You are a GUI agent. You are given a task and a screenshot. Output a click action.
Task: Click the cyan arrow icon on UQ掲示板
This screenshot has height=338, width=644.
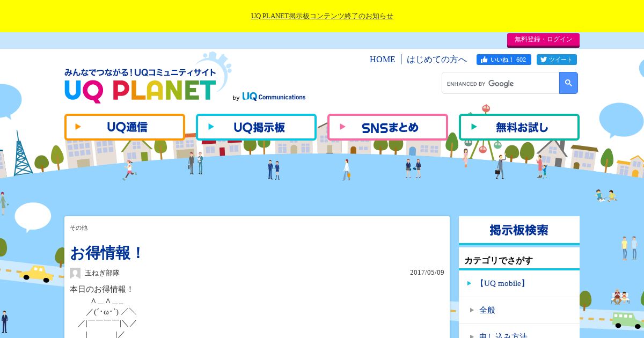click(211, 127)
